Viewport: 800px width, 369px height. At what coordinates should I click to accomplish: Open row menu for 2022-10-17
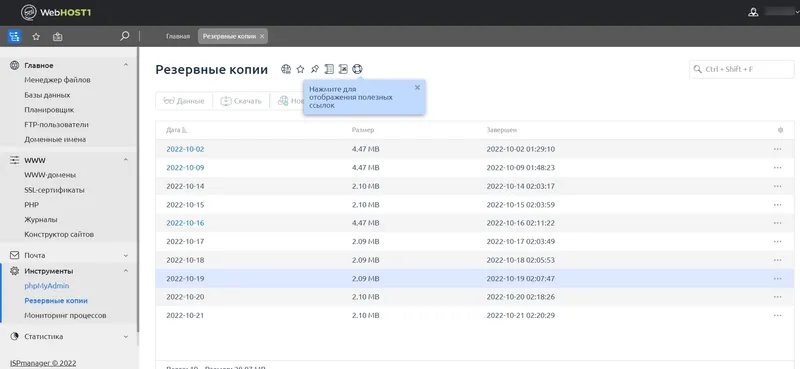[x=777, y=241]
